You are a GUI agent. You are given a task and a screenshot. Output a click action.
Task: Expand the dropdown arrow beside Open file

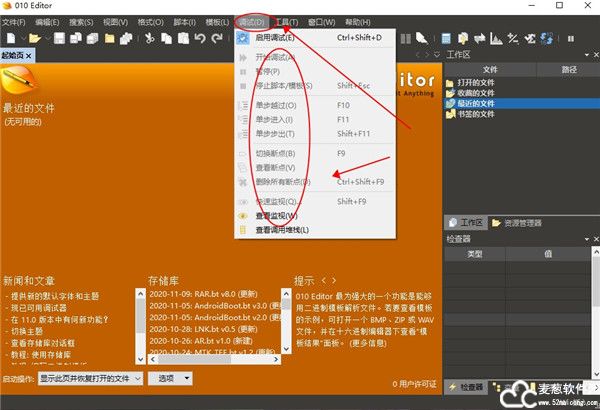[47, 38]
